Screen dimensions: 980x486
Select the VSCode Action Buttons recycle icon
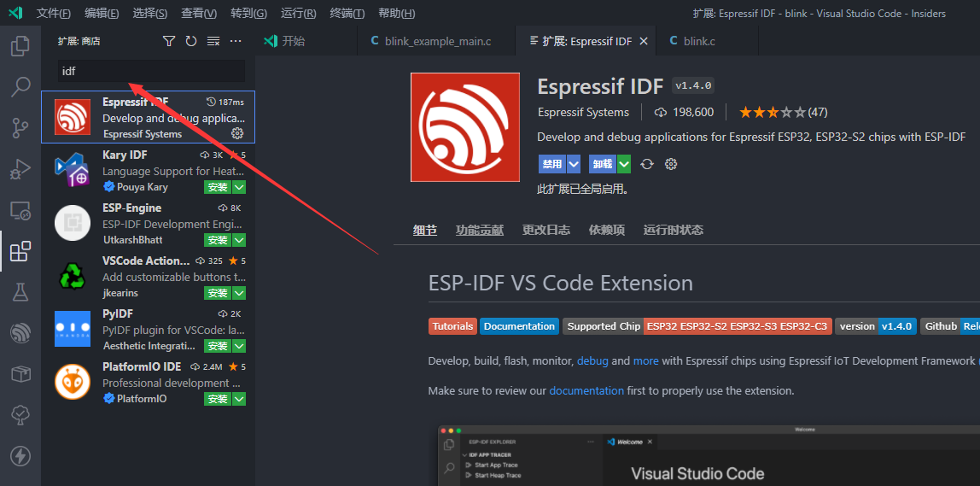coord(73,276)
